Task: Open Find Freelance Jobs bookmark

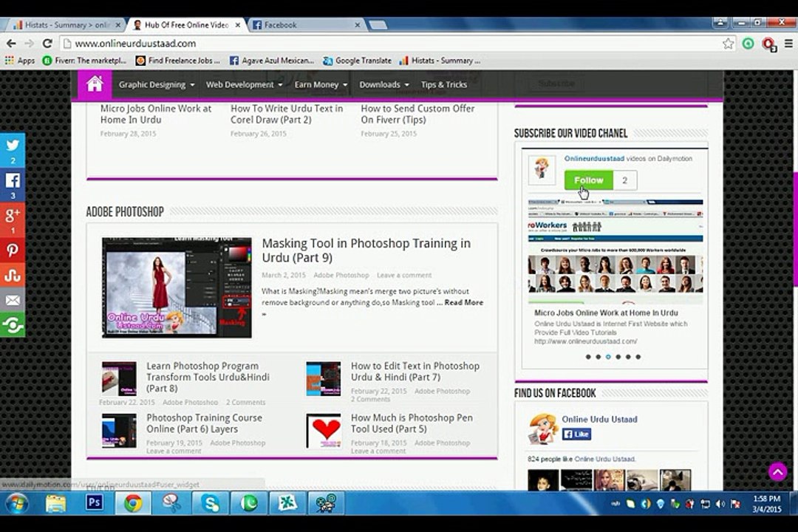Action: tap(178, 61)
